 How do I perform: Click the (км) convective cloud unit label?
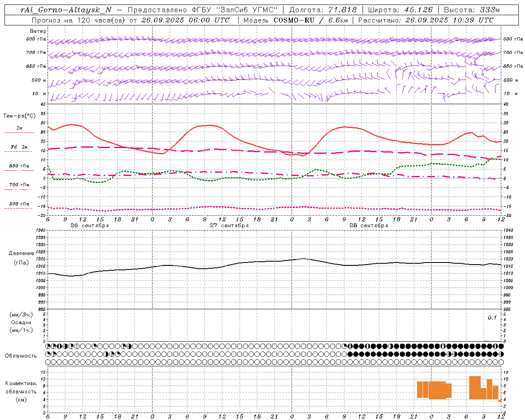[21, 399]
